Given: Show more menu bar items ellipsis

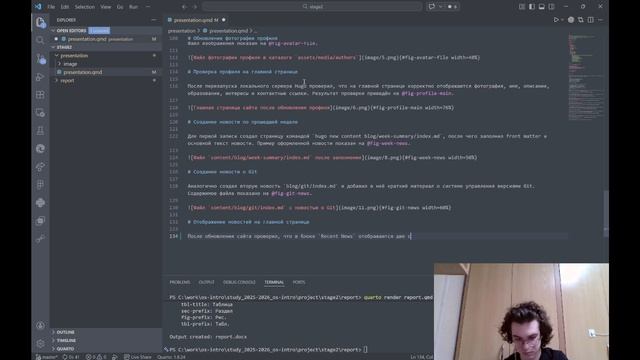Looking at the screenshot, I should coord(148,7).
